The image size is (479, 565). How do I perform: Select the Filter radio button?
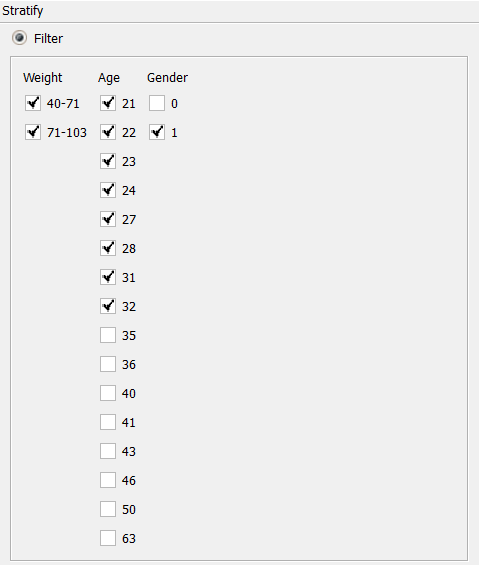pyautogui.click(x=19, y=38)
